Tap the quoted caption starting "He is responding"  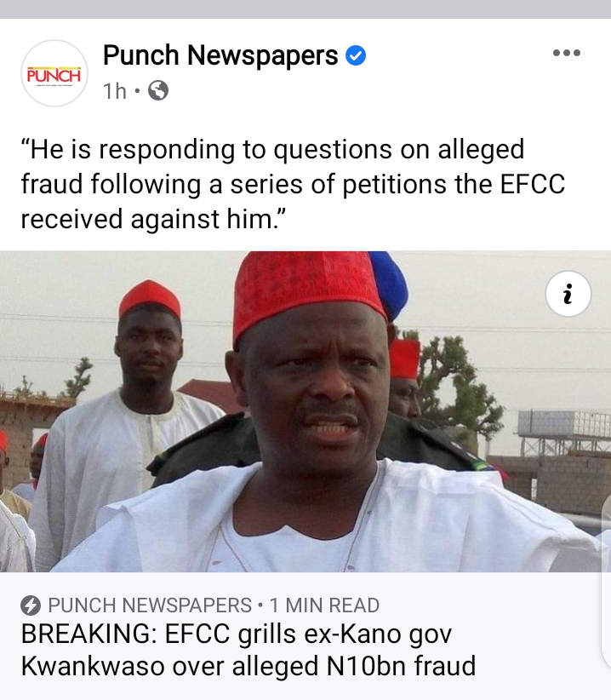[x=293, y=184]
